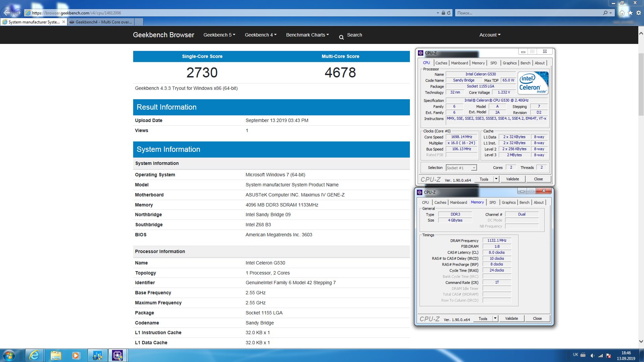Click the page vertical scrollbar thumb
The height and width of the screenshot is (362, 644).
click(641, 84)
